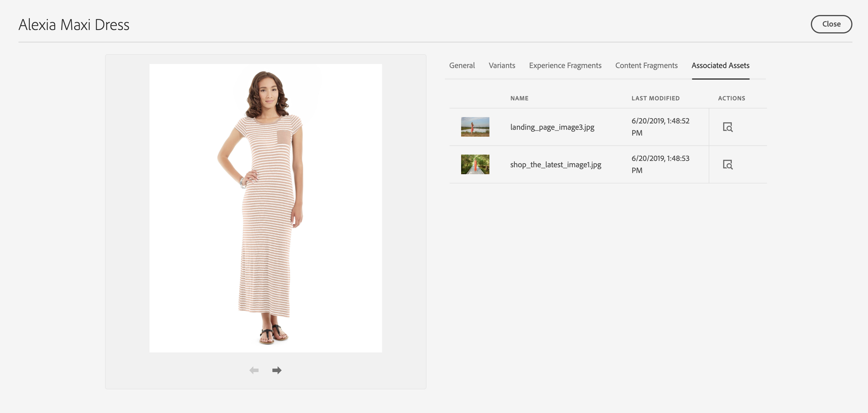Click shop_the_latest_image1.jpg thumbnail
The width and height of the screenshot is (868, 413).
tap(475, 164)
